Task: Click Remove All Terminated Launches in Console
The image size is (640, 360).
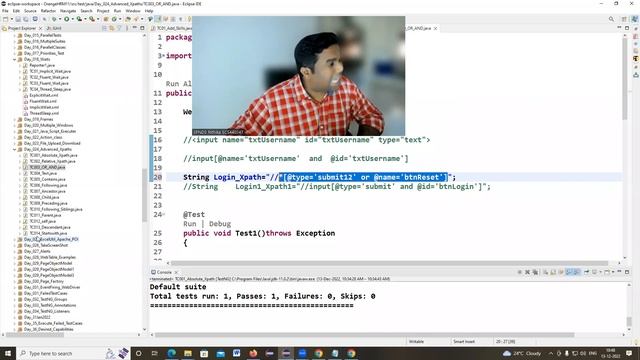Action: pos(535,272)
